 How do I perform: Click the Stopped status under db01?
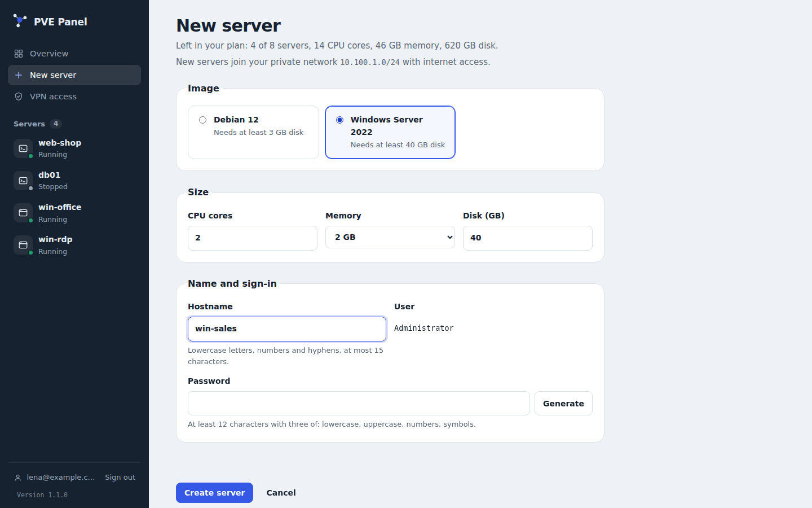point(53,187)
